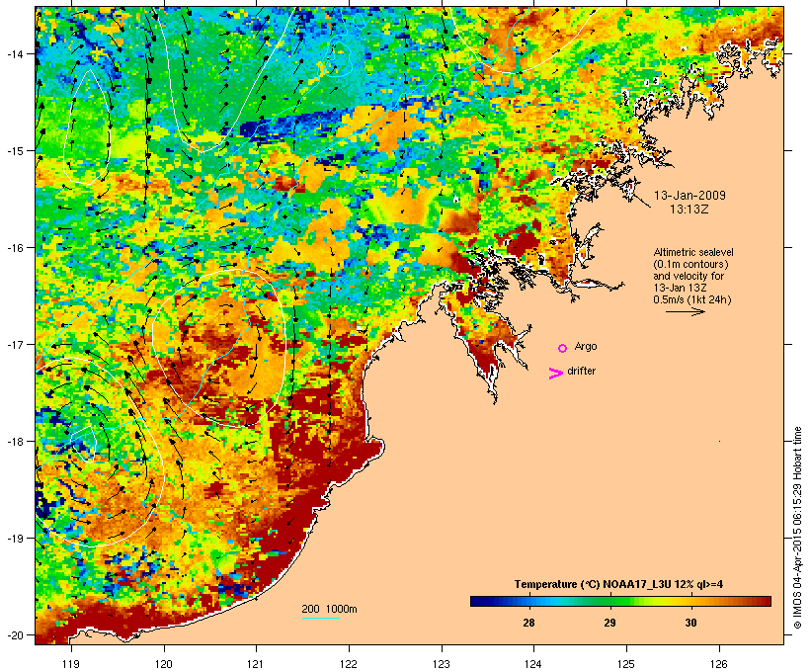Click the 'Altimetric sealevel' caption

(x=693, y=252)
